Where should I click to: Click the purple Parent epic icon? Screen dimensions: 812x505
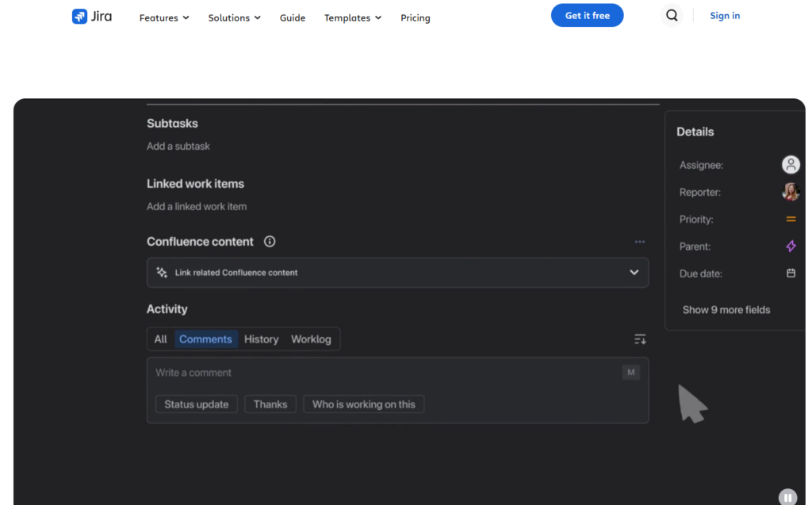point(791,246)
